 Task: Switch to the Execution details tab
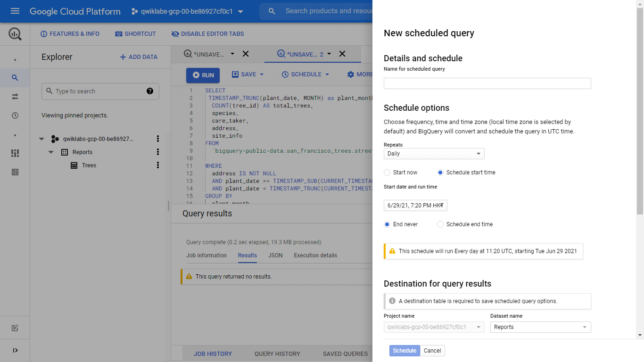[x=315, y=255]
